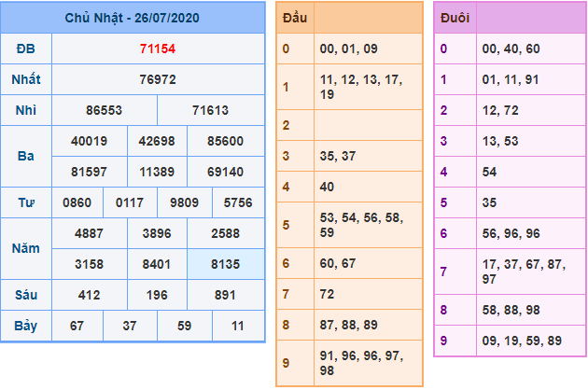The height and width of the screenshot is (390, 588).
Task: Click the Đuôi column header
Action: point(455,18)
